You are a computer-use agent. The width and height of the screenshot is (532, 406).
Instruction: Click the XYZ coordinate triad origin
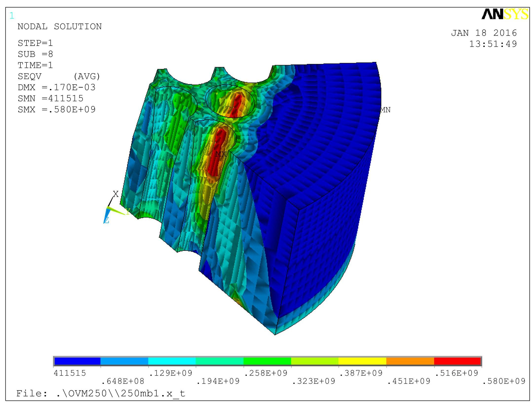[x=108, y=207]
